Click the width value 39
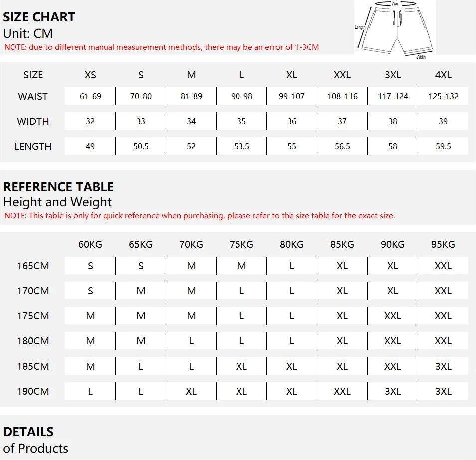Viewport: 476px width, 460px height. (x=443, y=121)
